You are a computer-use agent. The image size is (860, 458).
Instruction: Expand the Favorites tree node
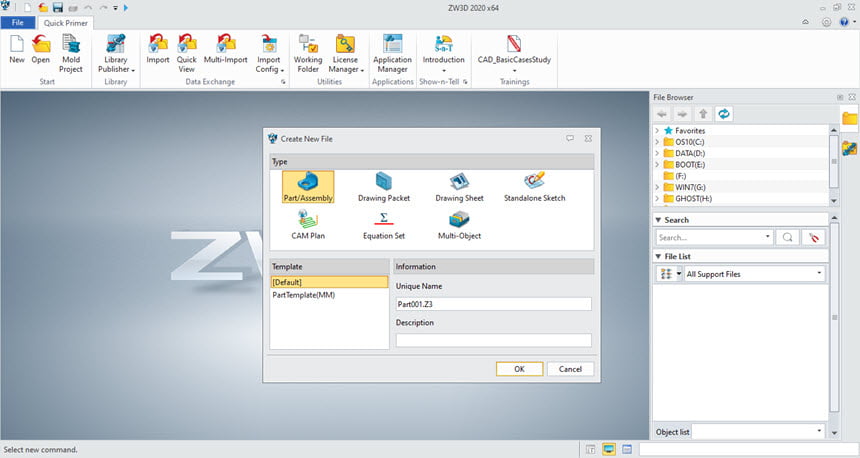657,131
